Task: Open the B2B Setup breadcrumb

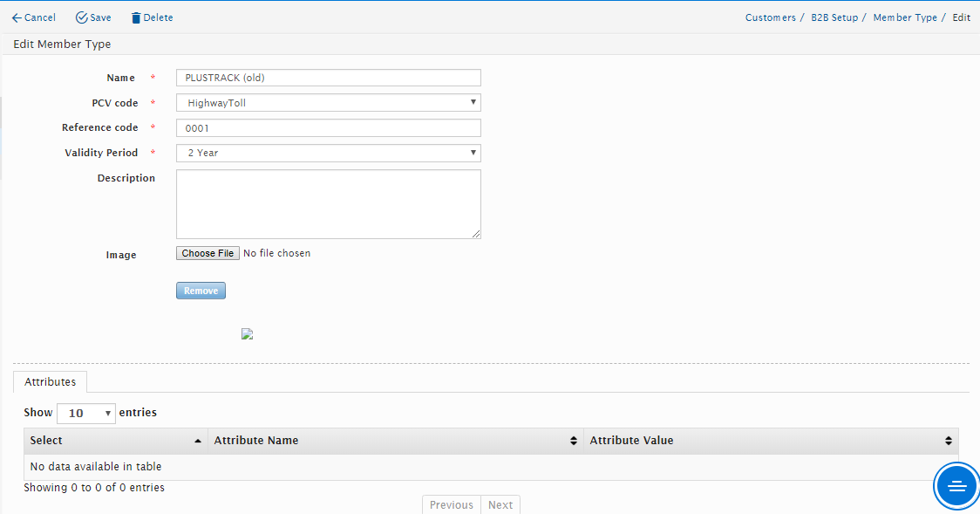Action: pyautogui.click(x=834, y=17)
